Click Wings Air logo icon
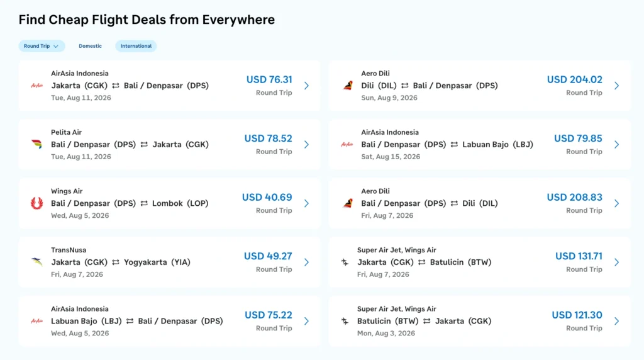Image resolution: width=644 pixels, height=360 pixels. 37,203
